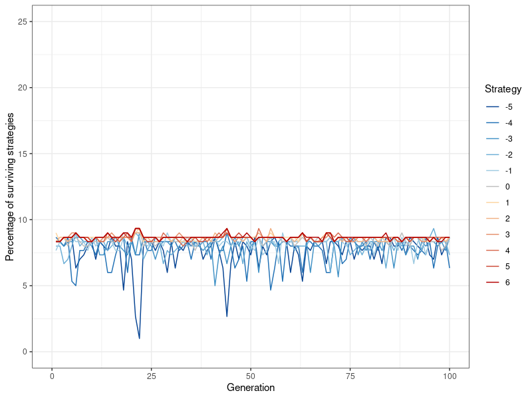
Task: Select the Strategy 5 legend line swatch
Action: coord(493,267)
